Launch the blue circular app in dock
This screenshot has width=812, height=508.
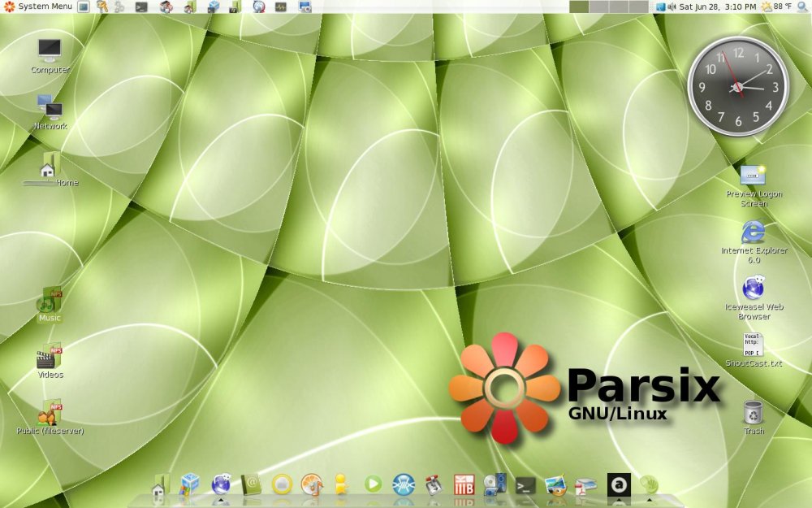[403, 484]
